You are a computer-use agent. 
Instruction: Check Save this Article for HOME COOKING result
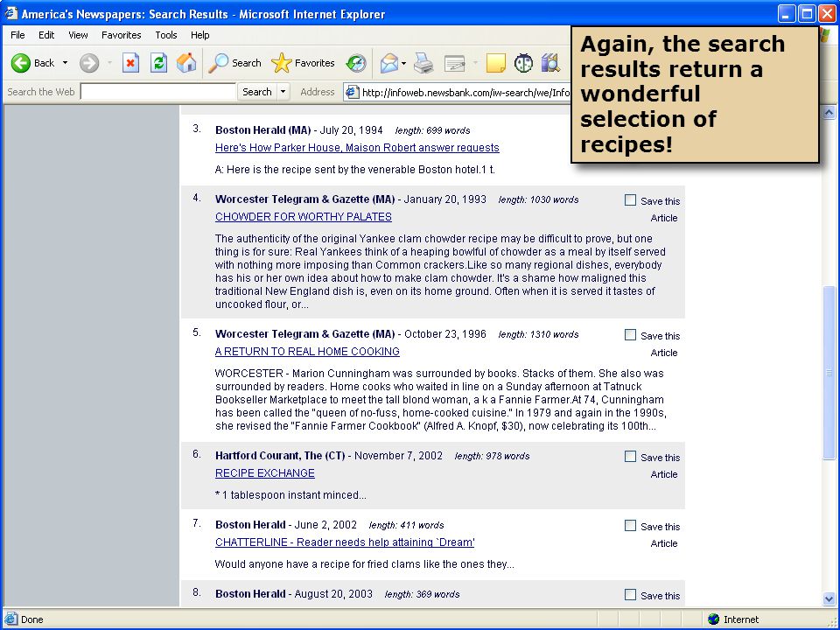click(x=631, y=335)
